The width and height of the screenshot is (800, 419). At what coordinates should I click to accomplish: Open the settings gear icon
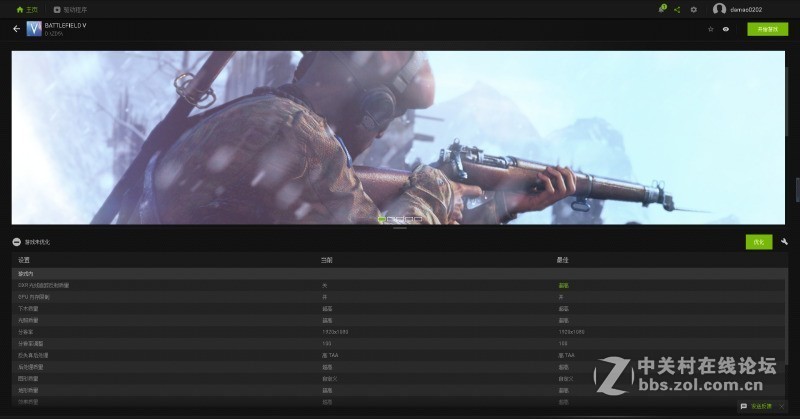pos(693,10)
